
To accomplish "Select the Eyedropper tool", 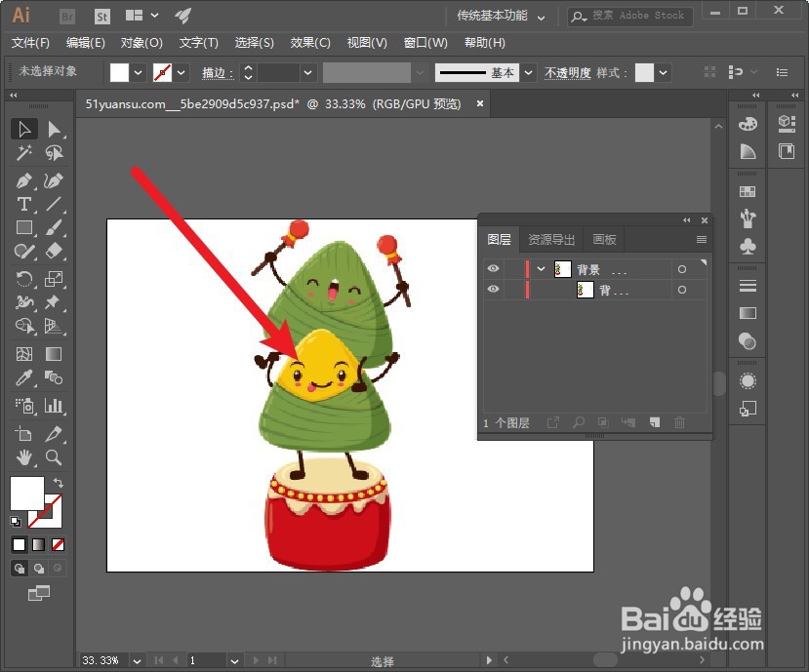I will 23,378.
